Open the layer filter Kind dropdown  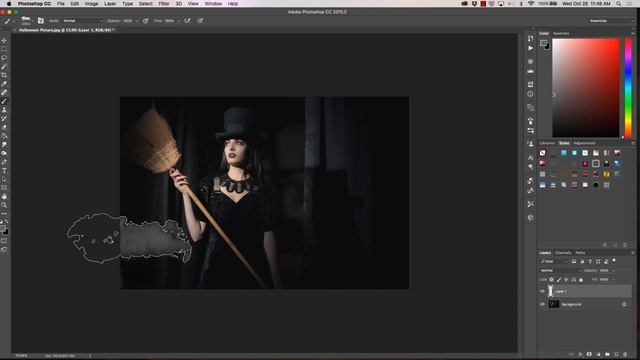click(x=554, y=261)
